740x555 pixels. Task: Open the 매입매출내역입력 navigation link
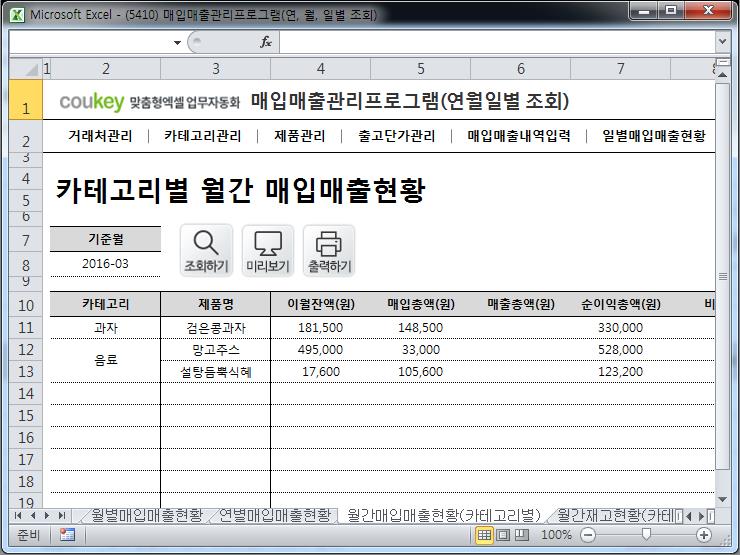[x=519, y=136]
